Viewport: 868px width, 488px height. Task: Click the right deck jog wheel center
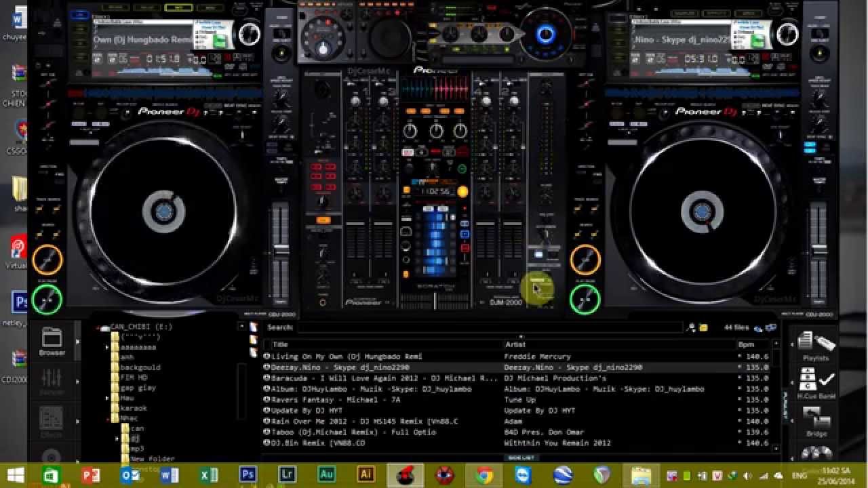click(x=702, y=212)
